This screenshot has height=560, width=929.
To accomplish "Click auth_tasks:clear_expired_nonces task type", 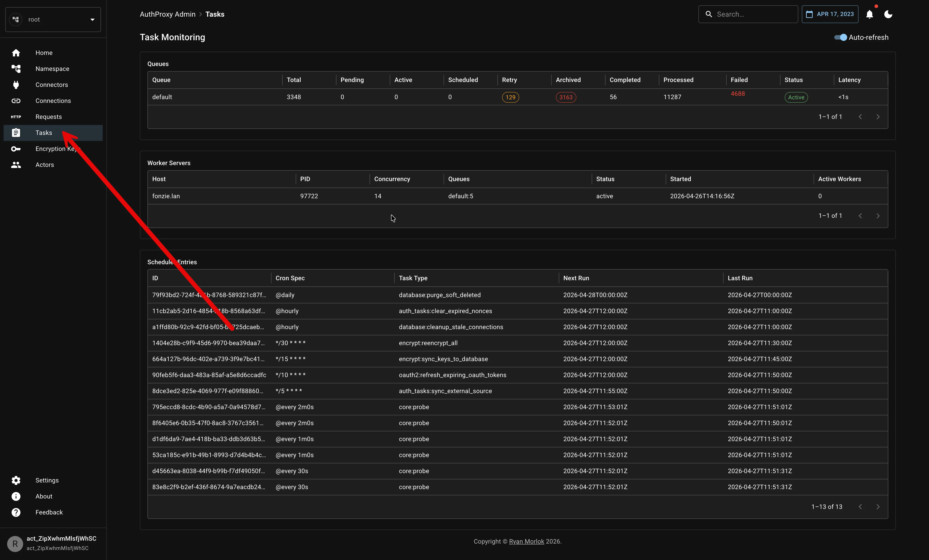I will tap(445, 311).
